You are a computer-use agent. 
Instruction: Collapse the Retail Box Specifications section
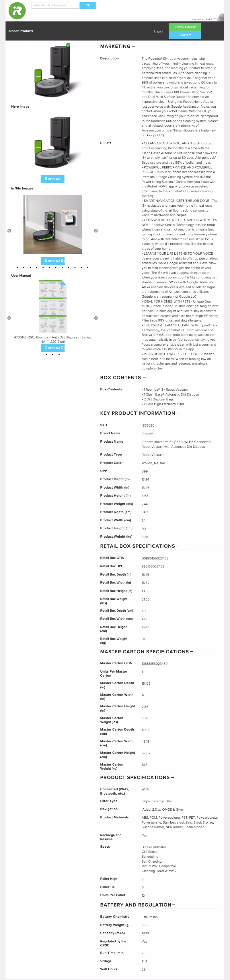(178, 545)
